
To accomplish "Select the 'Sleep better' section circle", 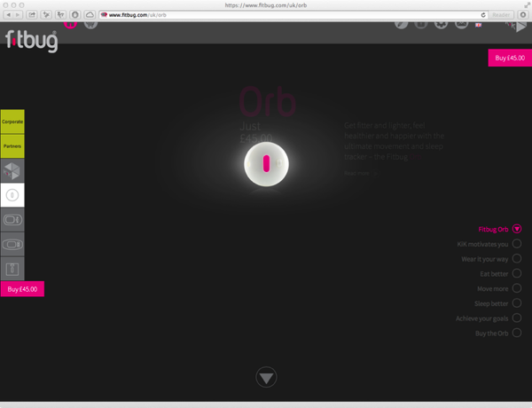I will click(517, 302).
